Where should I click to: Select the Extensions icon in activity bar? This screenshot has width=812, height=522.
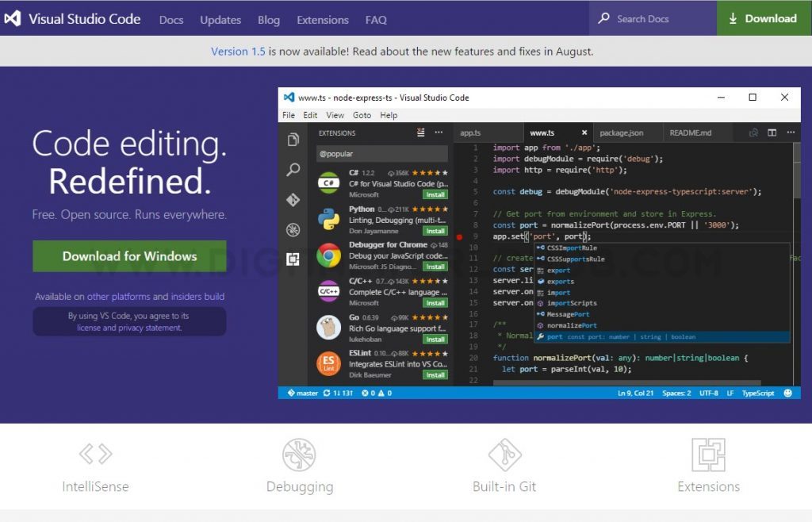(293, 259)
